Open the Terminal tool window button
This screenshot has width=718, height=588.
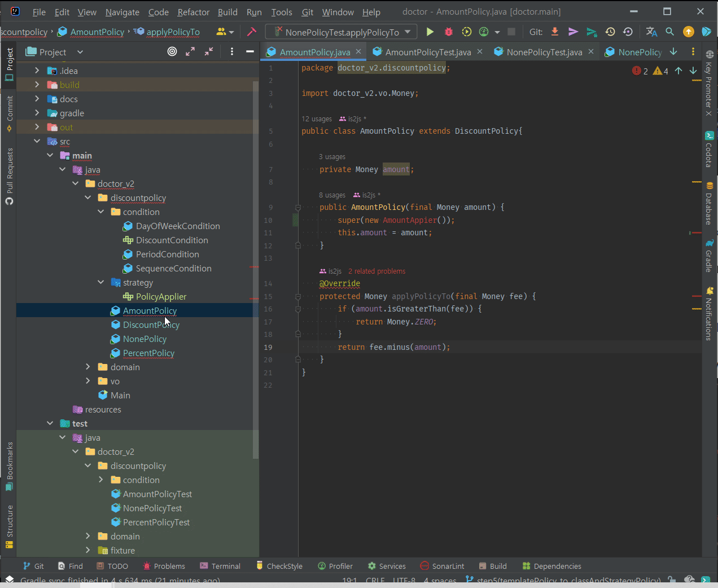point(220,566)
